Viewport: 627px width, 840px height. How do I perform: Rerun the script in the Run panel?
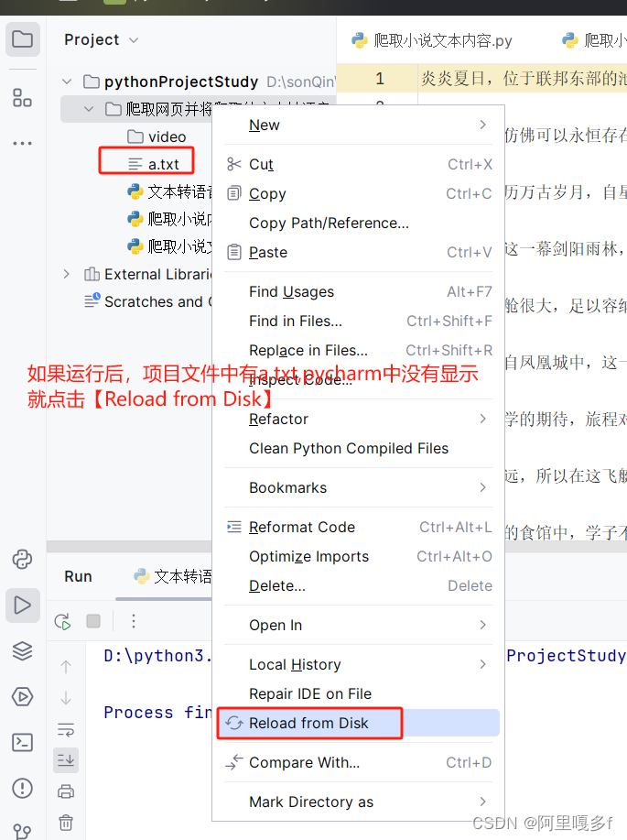[62, 621]
